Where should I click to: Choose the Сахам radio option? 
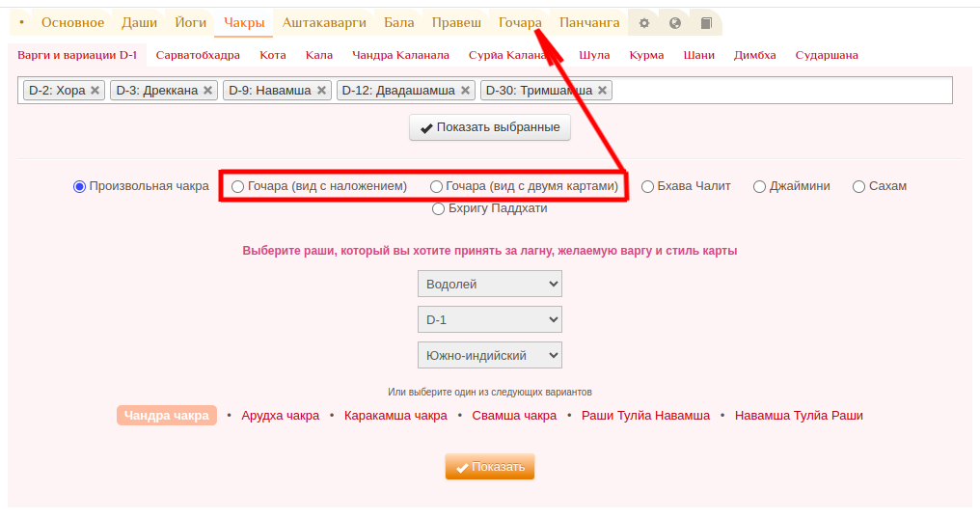point(858,187)
